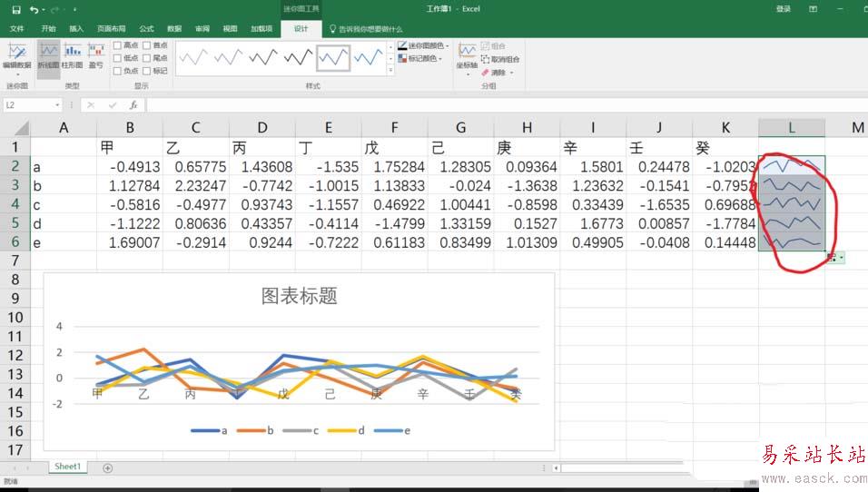Choose the first light gray sparkline style

coord(193,57)
